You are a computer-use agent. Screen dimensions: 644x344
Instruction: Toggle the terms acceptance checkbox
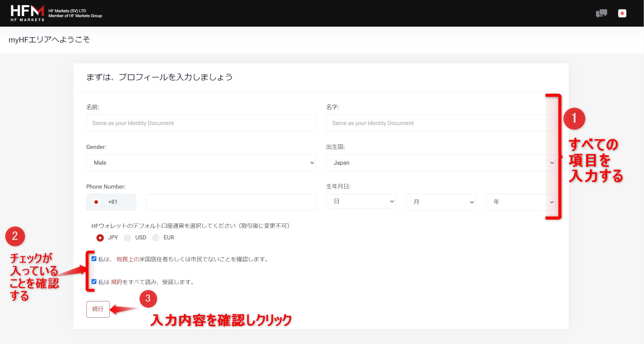click(x=94, y=282)
